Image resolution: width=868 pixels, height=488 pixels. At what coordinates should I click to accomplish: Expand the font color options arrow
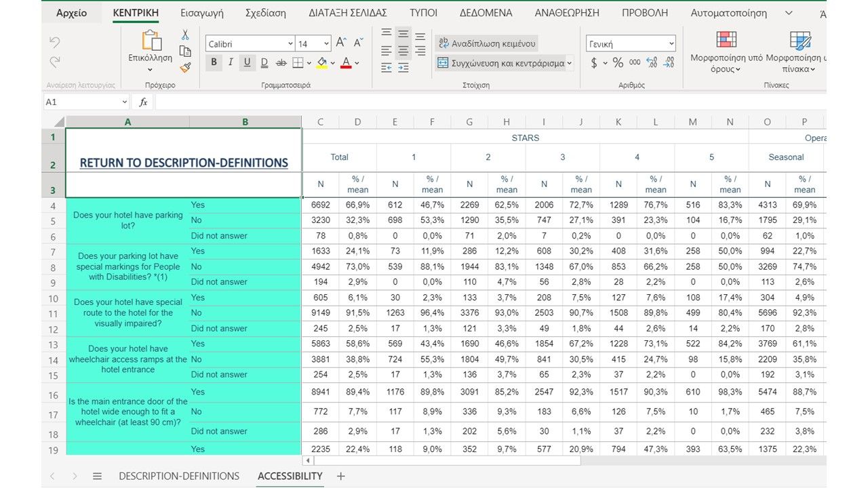point(357,64)
